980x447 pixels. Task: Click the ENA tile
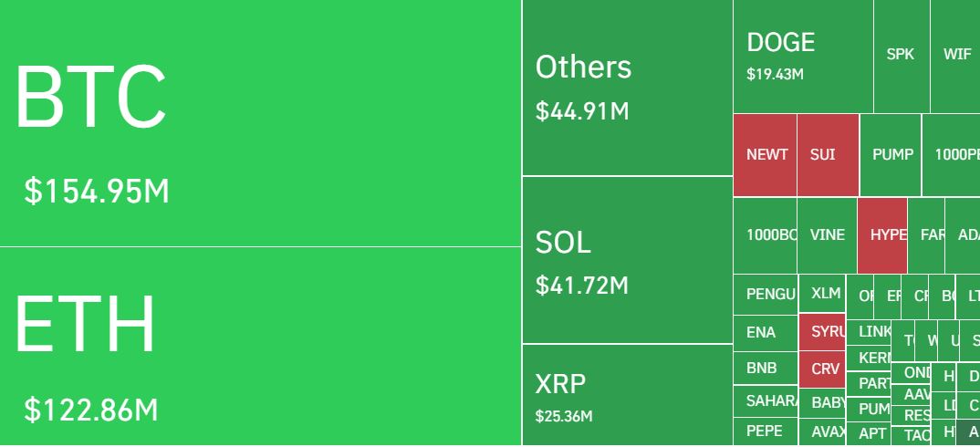click(766, 333)
